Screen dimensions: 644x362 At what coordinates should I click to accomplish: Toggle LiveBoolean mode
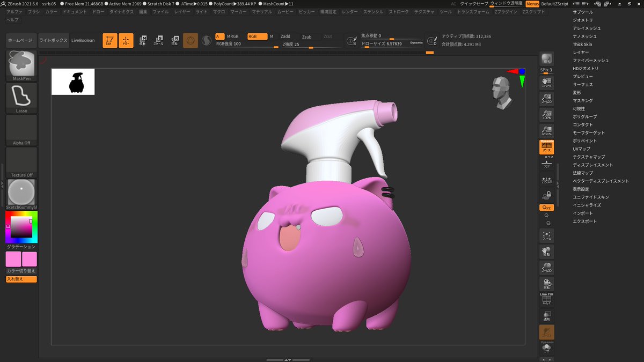click(83, 40)
